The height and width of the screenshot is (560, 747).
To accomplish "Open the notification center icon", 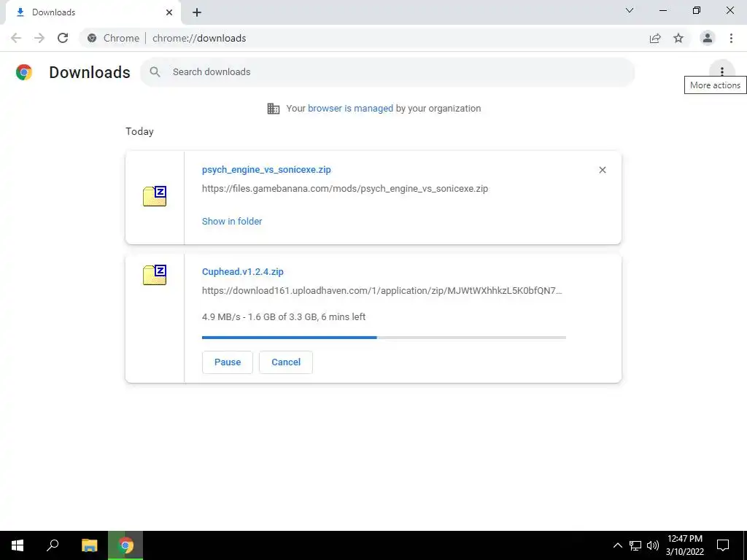I will [723, 545].
